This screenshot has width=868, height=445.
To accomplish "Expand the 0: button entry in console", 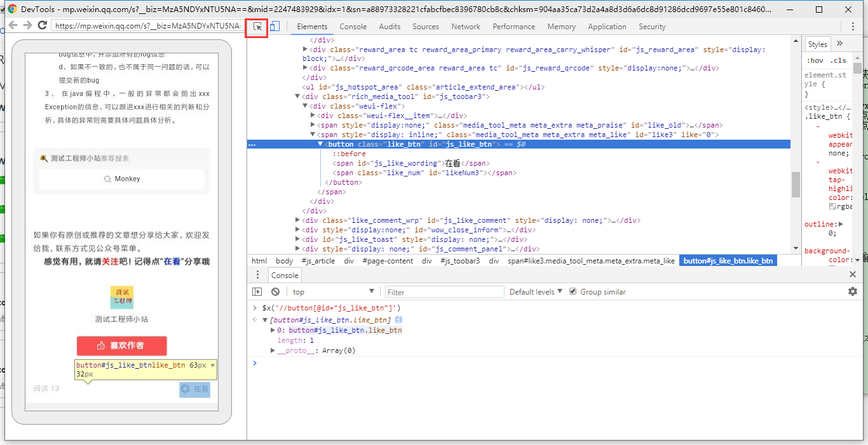I will tap(273, 330).
